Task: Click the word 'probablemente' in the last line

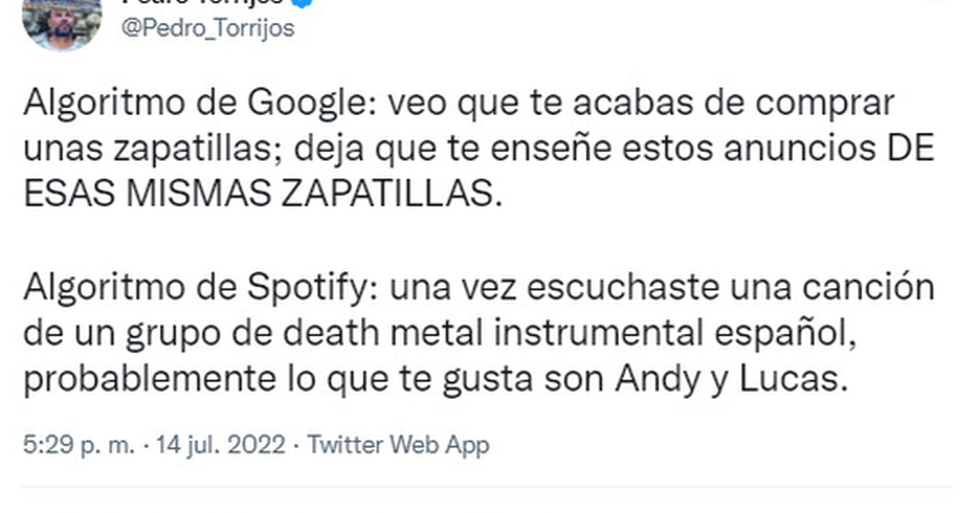Action: (x=150, y=379)
